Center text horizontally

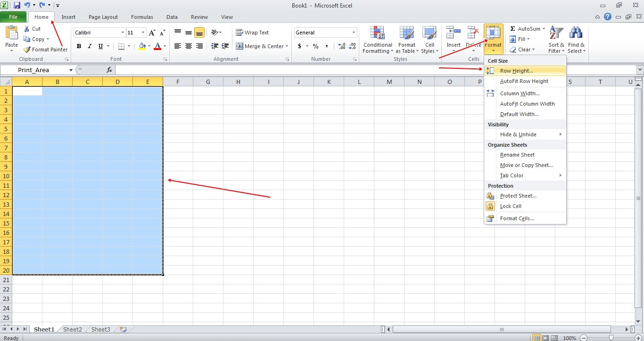pos(189,46)
